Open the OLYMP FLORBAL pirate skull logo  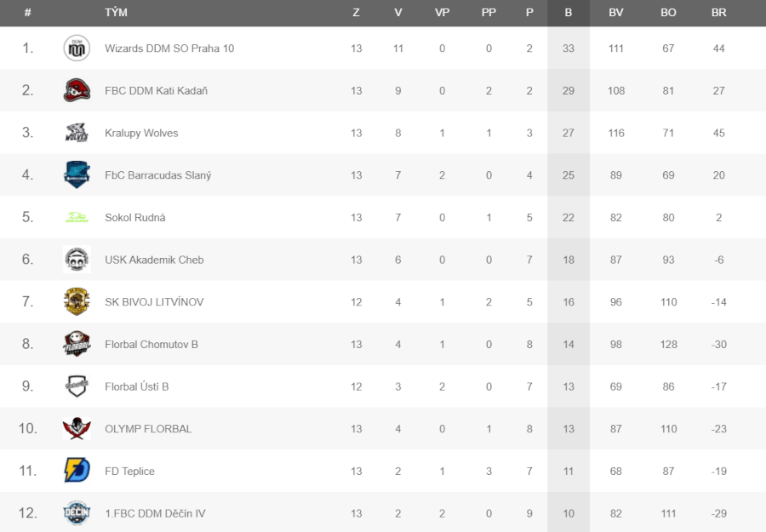click(77, 428)
